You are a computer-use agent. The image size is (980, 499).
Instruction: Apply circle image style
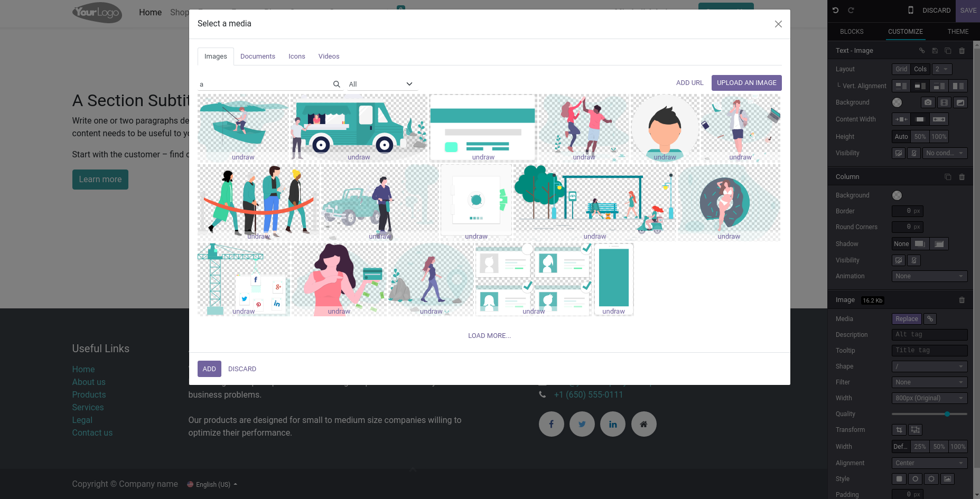[915, 479]
